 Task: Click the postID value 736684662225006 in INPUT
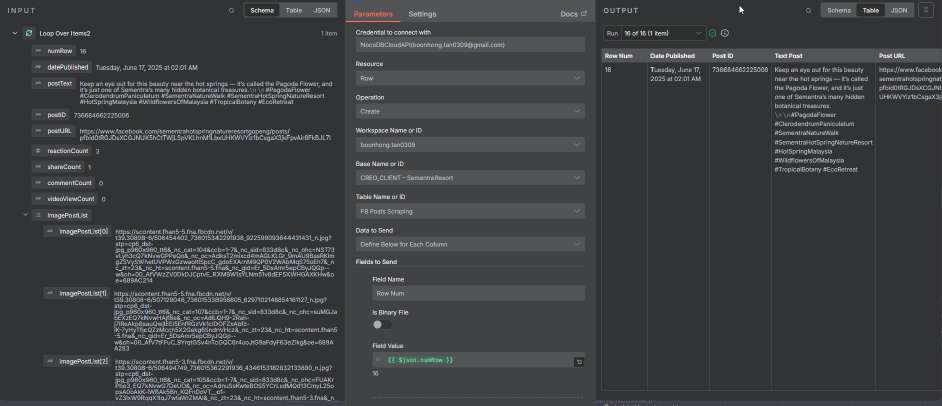(x=101, y=115)
